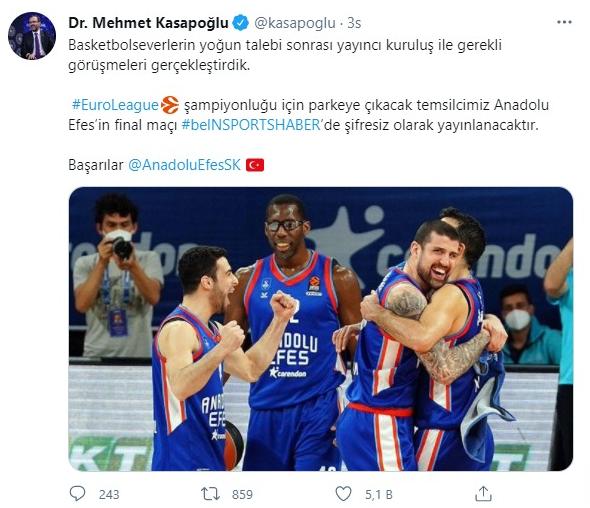Open the share upload icon
The height and width of the screenshot is (508, 590).
(x=484, y=493)
